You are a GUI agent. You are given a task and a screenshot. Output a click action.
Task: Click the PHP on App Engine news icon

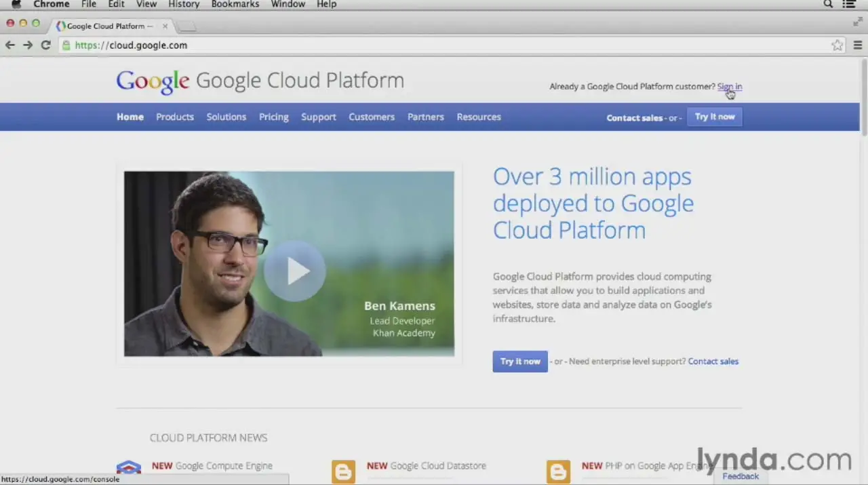tap(558, 471)
